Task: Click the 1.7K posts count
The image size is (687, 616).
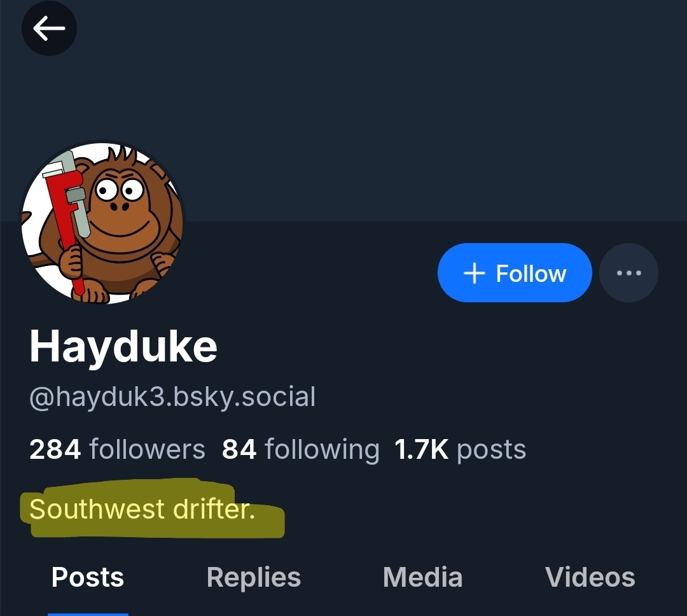Action: click(x=460, y=449)
